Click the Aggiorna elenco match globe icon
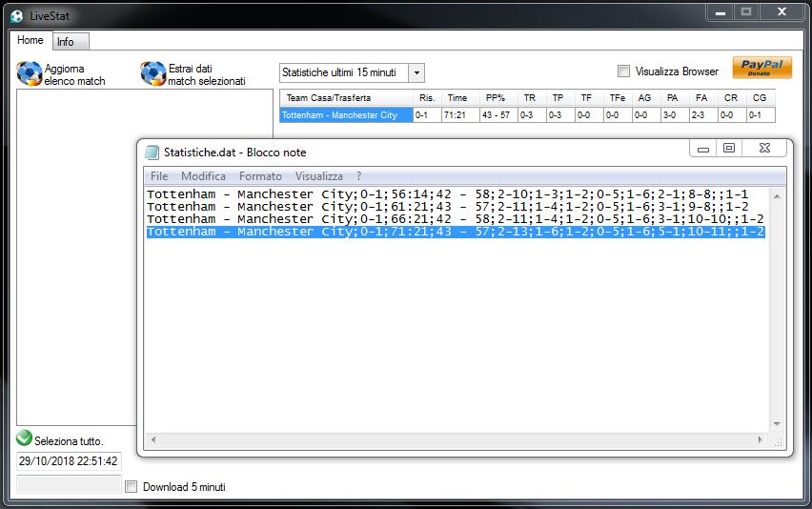812x509 pixels. tap(30, 73)
